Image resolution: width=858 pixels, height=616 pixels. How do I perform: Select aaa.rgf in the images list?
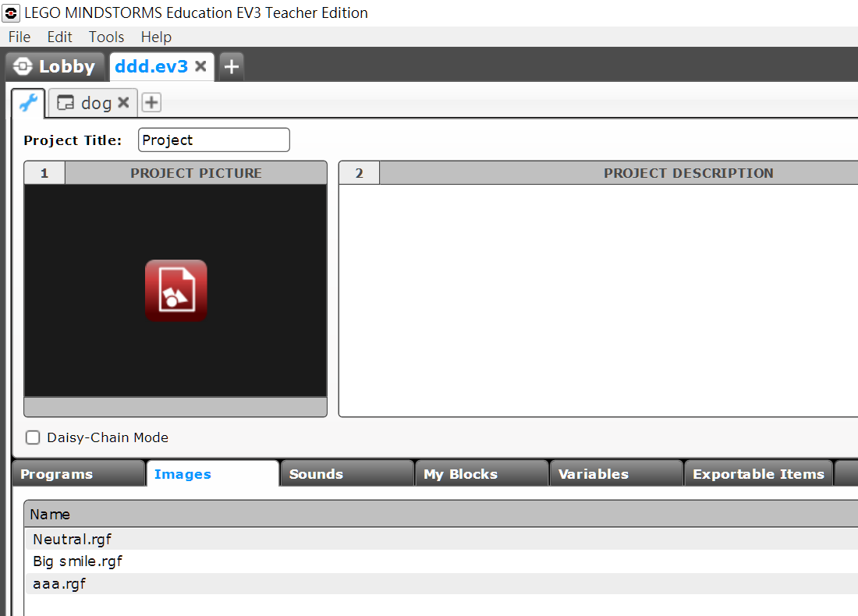441,584
